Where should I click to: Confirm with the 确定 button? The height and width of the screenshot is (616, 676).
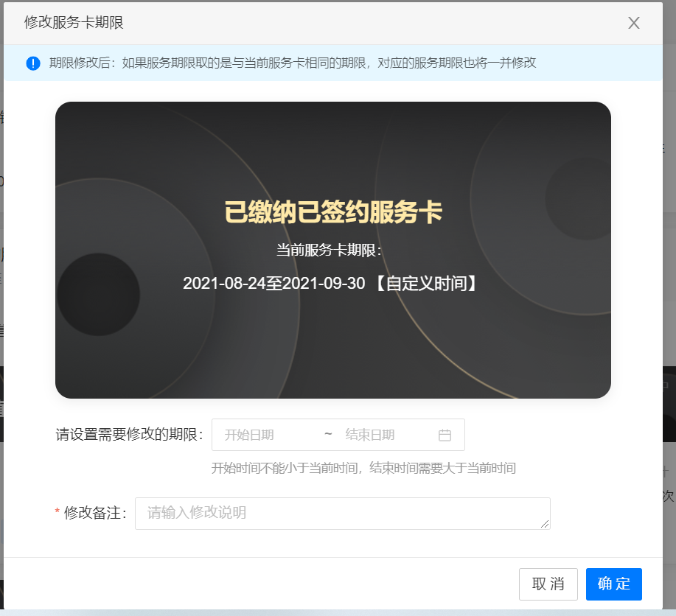click(613, 584)
